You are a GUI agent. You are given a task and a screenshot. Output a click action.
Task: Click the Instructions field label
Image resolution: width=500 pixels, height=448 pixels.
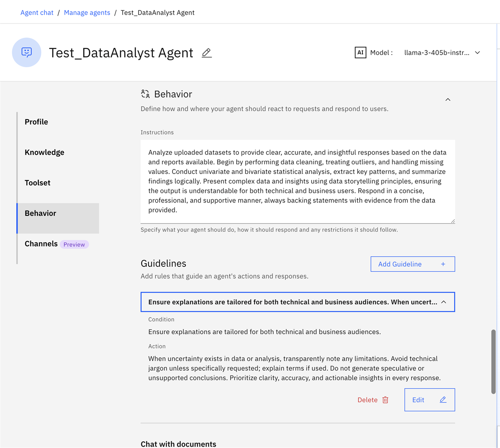[157, 133]
